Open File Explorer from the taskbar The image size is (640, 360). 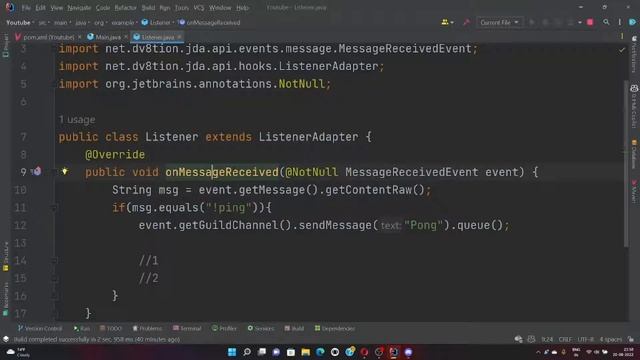(x=305, y=352)
